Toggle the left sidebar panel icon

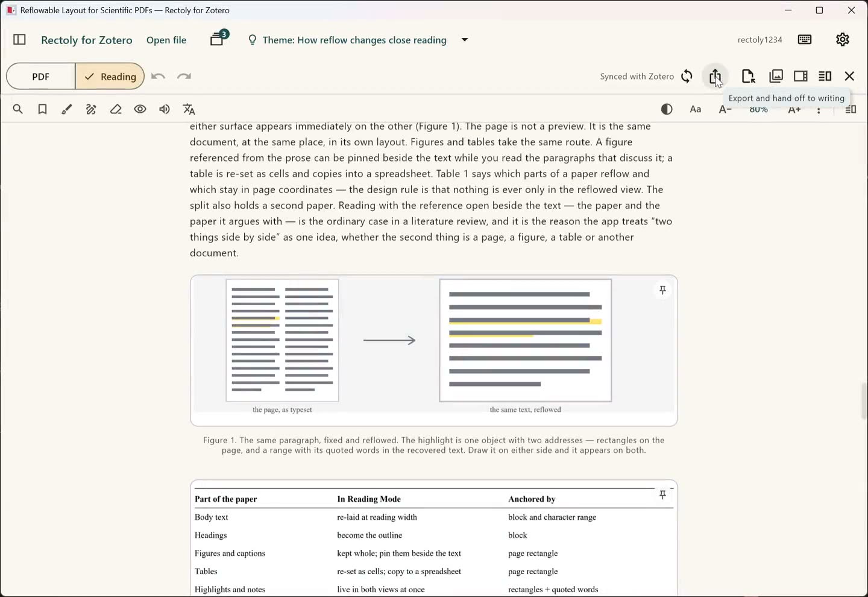[x=19, y=40]
